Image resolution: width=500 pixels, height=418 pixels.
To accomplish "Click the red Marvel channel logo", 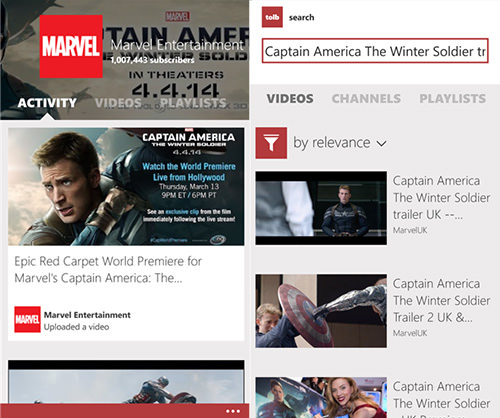I will coord(71,46).
